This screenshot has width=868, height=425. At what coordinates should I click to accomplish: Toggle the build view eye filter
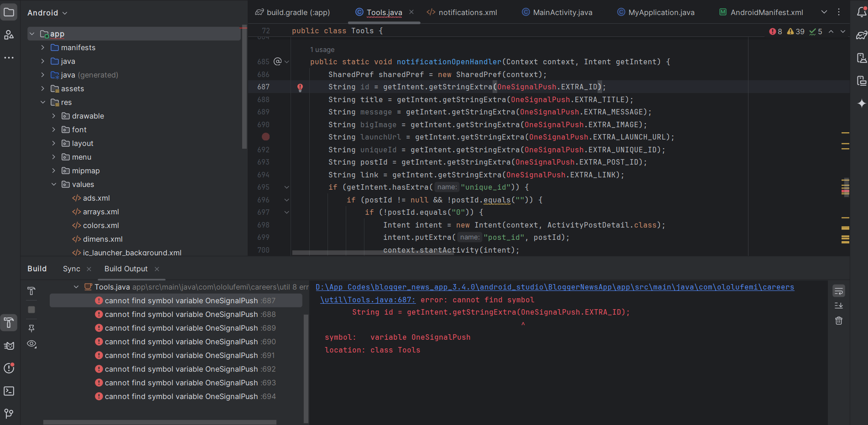[31, 344]
